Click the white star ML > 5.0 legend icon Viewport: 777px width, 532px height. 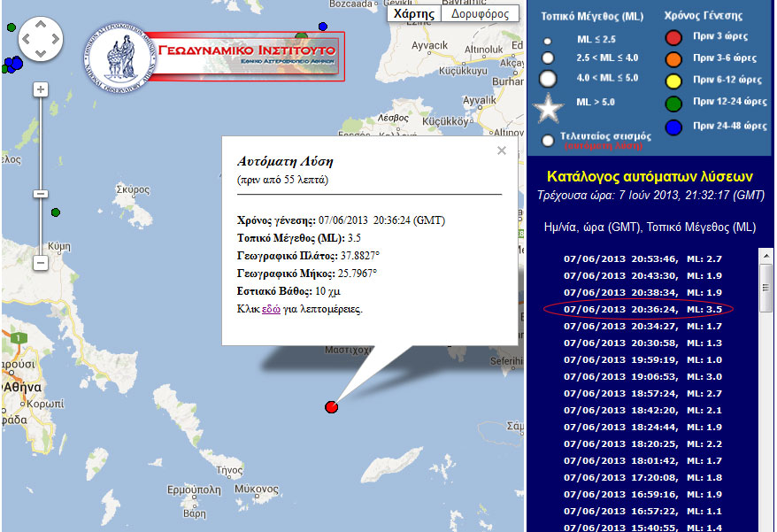point(549,108)
